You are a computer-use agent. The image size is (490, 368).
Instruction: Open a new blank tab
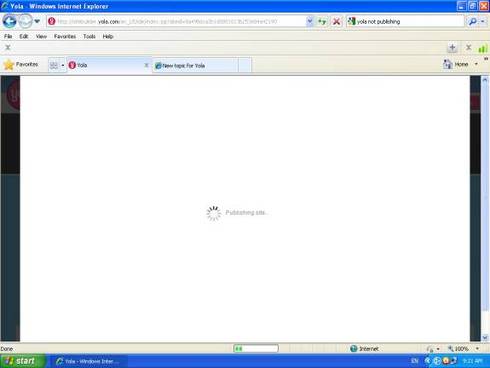click(x=245, y=66)
